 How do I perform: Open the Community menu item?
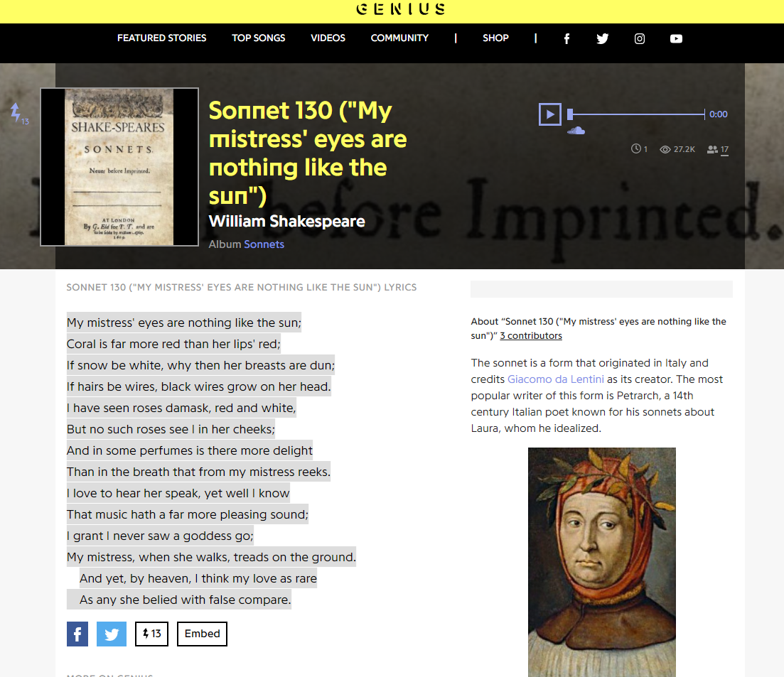click(399, 38)
